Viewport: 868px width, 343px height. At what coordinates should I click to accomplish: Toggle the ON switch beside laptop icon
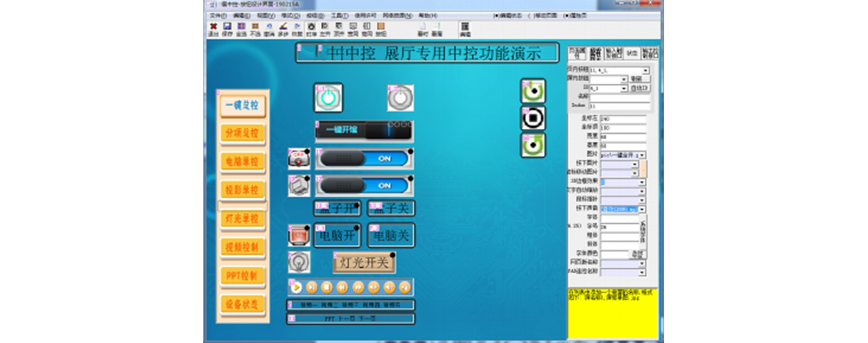(x=365, y=186)
